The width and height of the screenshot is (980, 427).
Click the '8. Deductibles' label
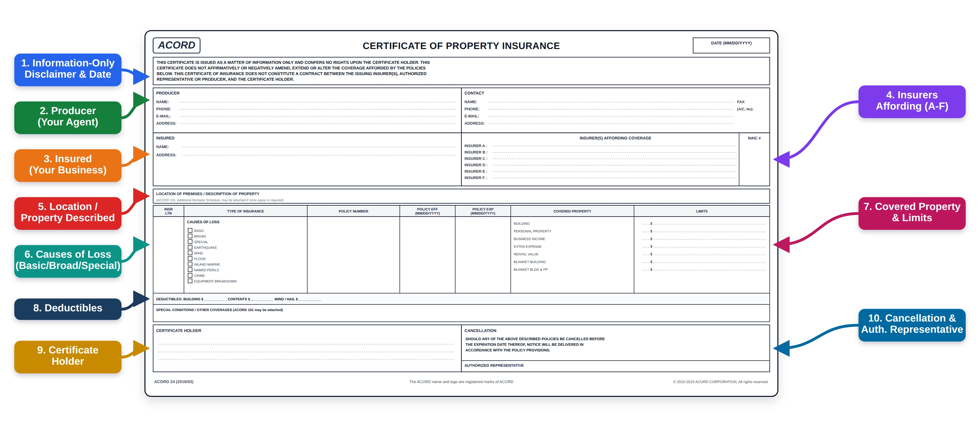pos(68,309)
